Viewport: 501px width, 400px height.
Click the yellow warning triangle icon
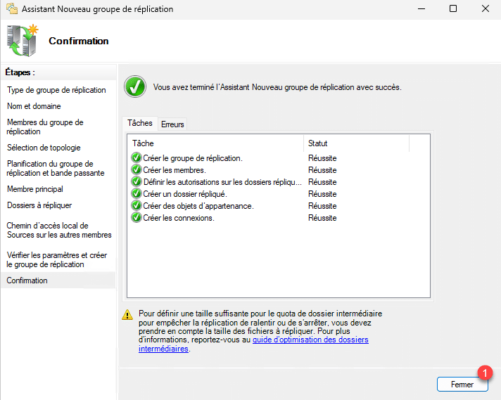pyautogui.click(x=127, y=315)
